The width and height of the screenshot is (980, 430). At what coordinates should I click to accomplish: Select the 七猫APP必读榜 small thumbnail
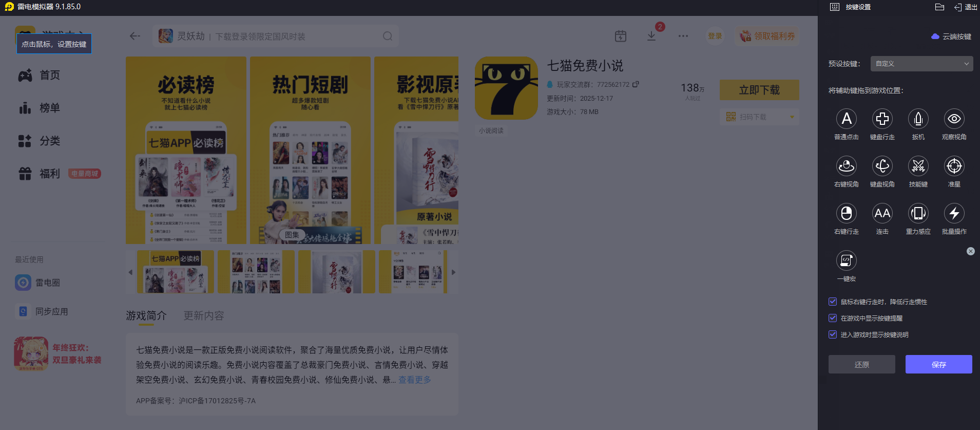pyautogui.click(x=176, y=272)
